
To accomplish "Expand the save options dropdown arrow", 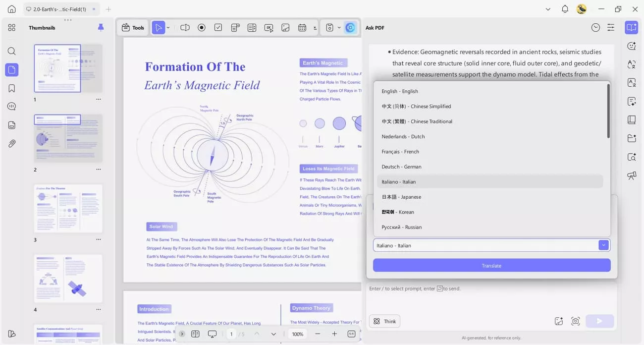I will point(339,28).
